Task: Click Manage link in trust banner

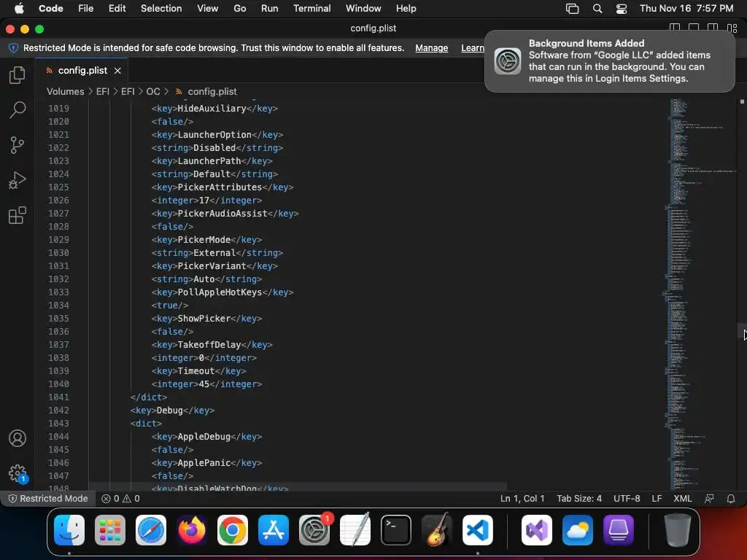Action: [432, 48]
